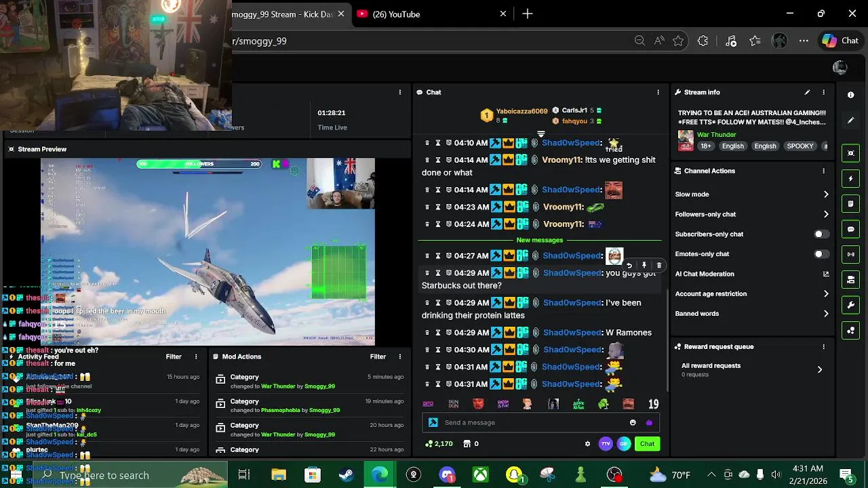Image resolution: width=868 pixels, height=488 pixels.
Task: Delete Vroomy11's 04:23 AM message
Action: [x=427, y=207]
